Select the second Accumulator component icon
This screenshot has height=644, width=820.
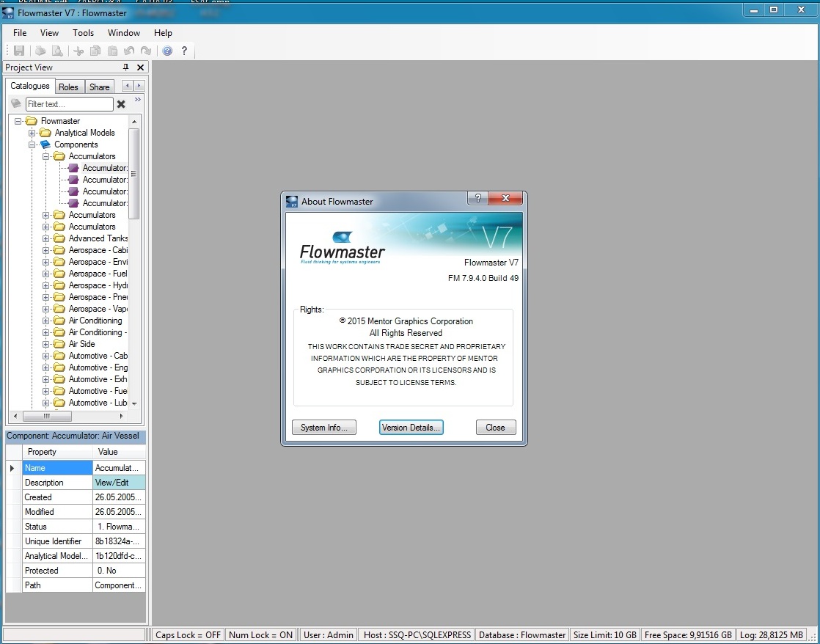pyautogui.click(x=74, y=180)
